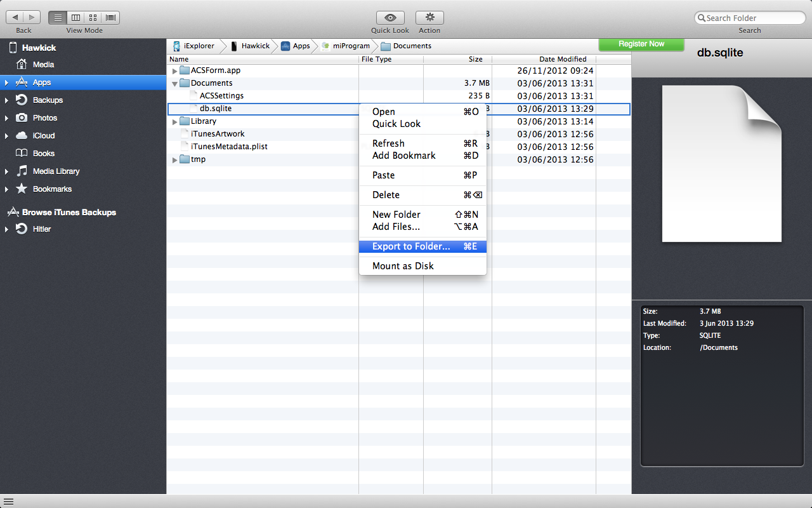This screenshot has height=508, width=812.
Task: Select the Hawkick device icon in sidebar
Action: point(13,48)
